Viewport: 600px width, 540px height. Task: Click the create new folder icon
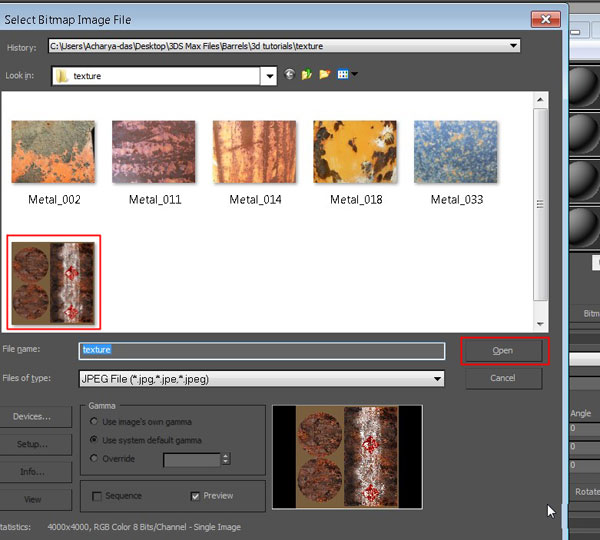(x=325, y=75)
